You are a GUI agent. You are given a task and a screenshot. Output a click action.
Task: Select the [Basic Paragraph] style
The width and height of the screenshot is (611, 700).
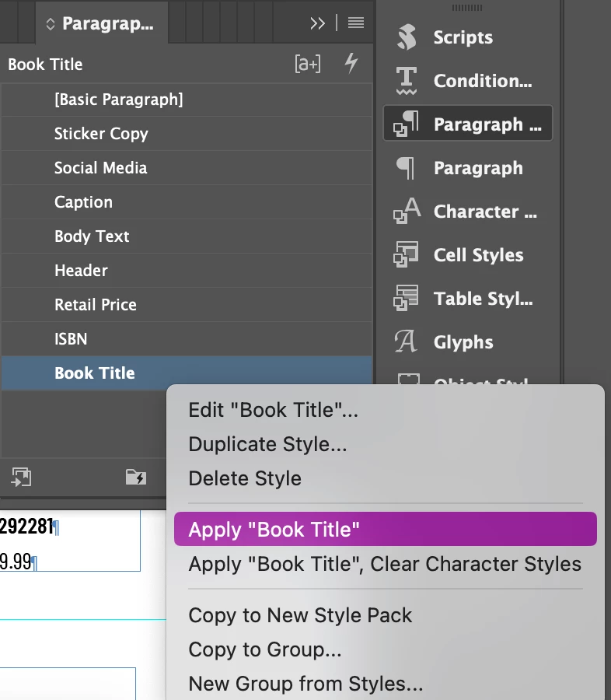(x=187, y=100)
